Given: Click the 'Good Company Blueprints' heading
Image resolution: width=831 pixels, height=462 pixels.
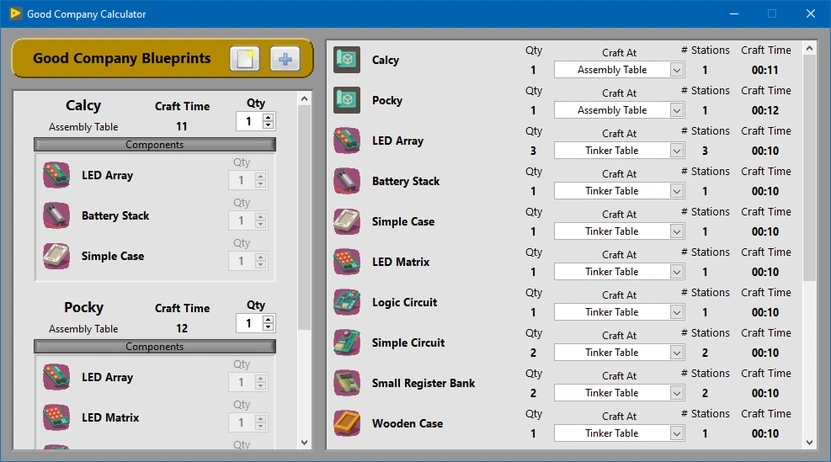Looking at the screenshot, I should (x=122, y=58).
